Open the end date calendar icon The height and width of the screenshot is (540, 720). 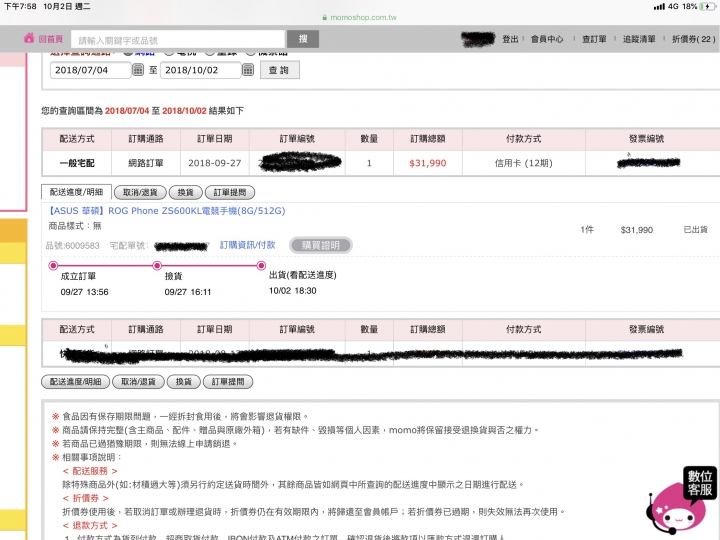coord(248,70)
